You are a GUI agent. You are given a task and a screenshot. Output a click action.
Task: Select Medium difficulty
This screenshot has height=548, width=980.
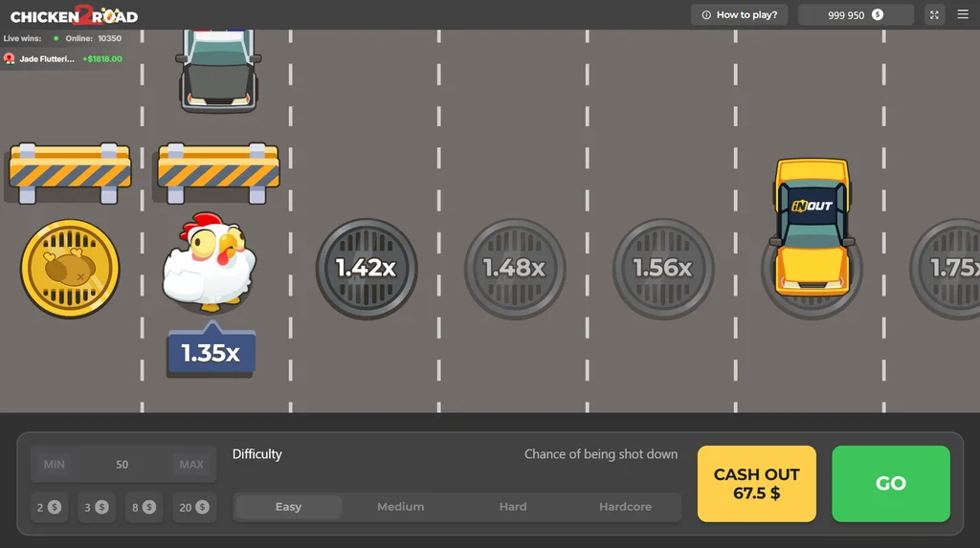point(401,507)
